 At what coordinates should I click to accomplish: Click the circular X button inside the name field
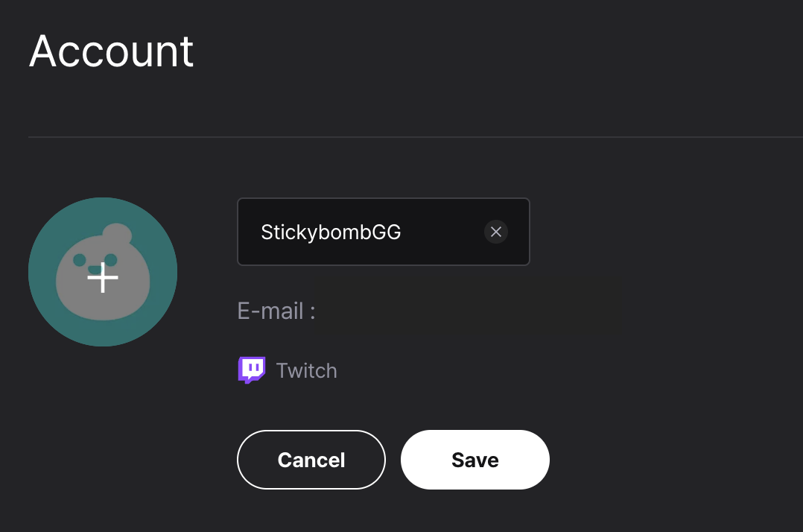click(496, 232)
